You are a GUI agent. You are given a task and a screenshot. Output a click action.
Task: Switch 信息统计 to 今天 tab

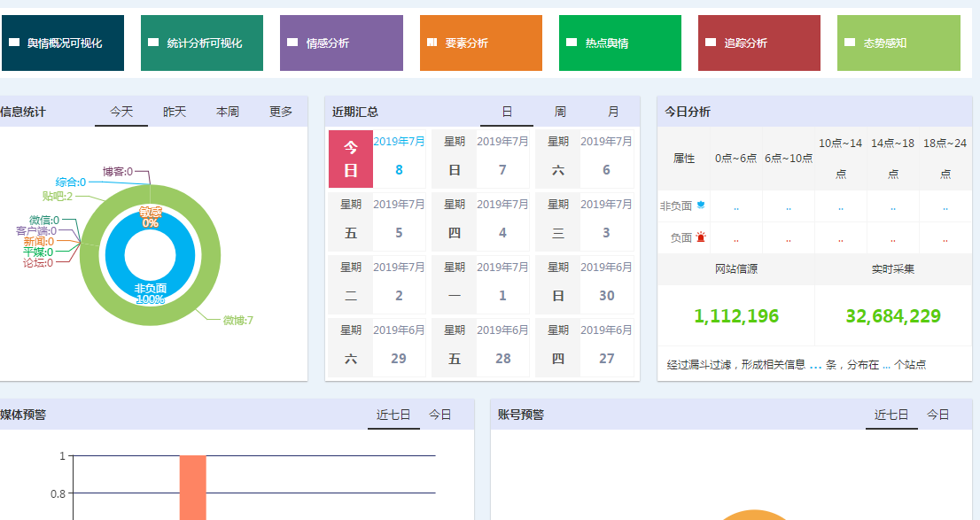point(121,112)
